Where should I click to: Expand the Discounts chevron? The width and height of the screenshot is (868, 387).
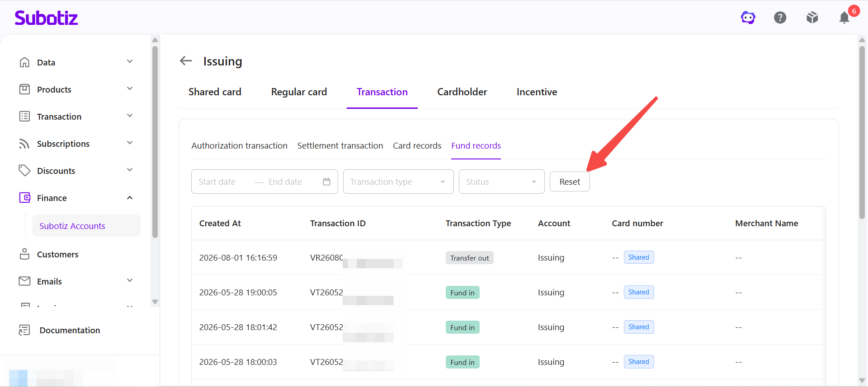click(130, 170)
